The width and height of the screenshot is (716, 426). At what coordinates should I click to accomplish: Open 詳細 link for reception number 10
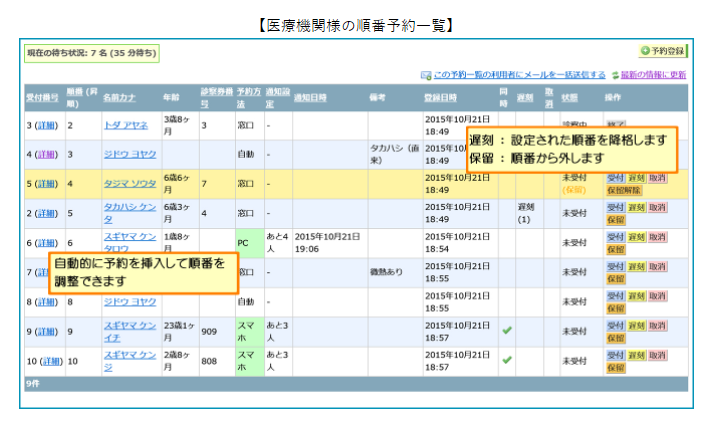point(52,361)
